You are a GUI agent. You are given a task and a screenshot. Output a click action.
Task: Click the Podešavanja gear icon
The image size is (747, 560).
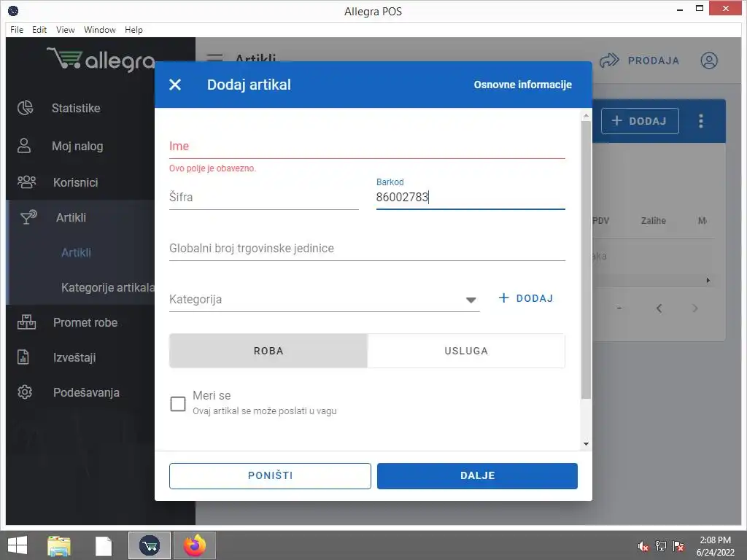[x=25, y=392]
